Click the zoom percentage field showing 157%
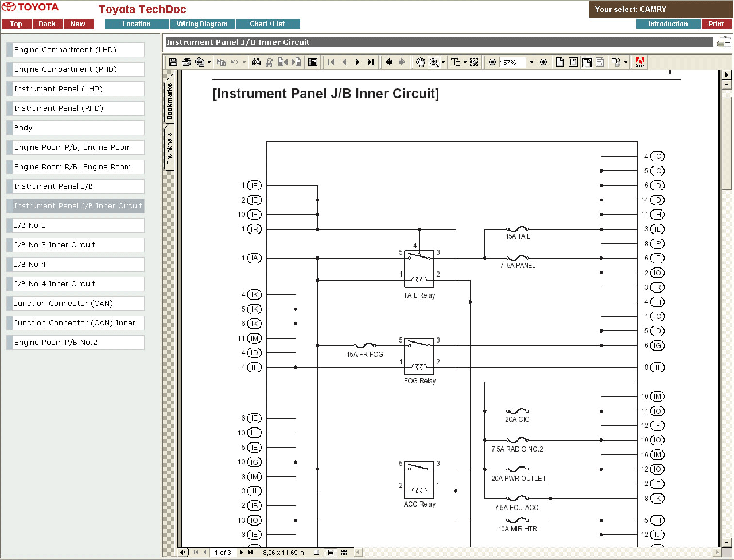The height and width of the screenshot is (560, 734). tap(512, 62)
